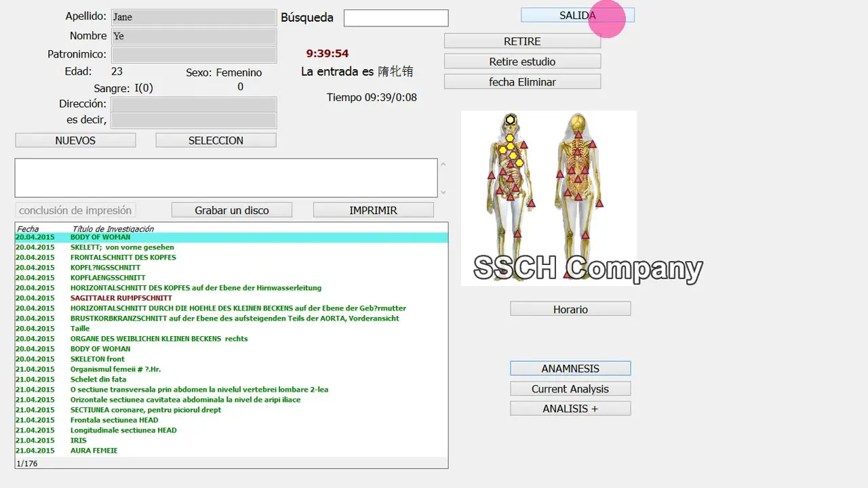Open the NUEVOS patient form
868x488 pixels.
pos(75,140)
